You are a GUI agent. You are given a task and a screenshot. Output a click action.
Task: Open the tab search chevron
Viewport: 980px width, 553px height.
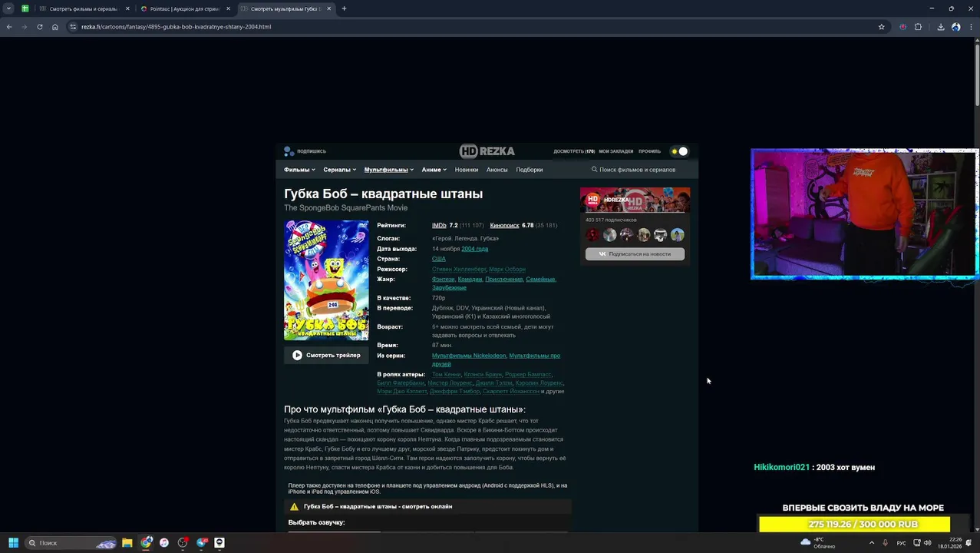click(8, 8)
